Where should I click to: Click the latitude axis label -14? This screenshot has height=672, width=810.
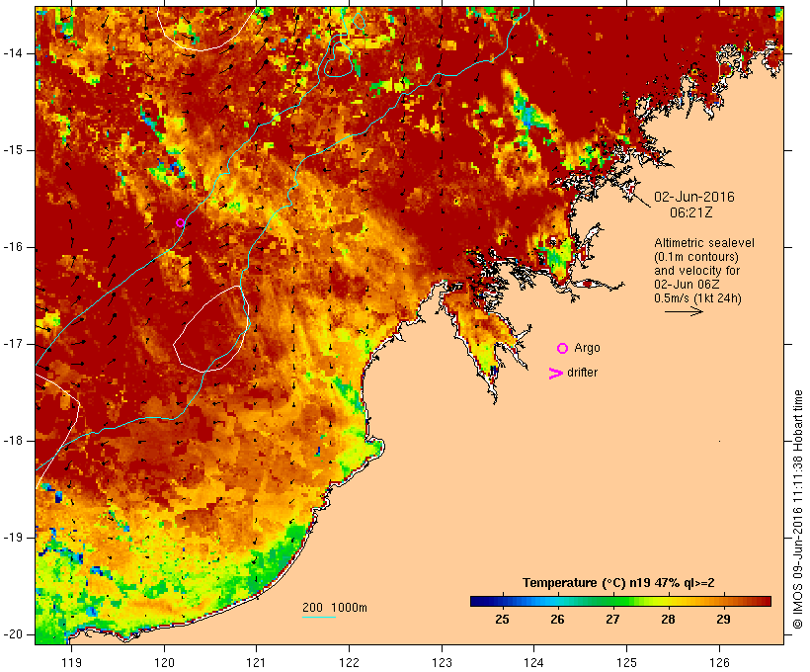13,53
